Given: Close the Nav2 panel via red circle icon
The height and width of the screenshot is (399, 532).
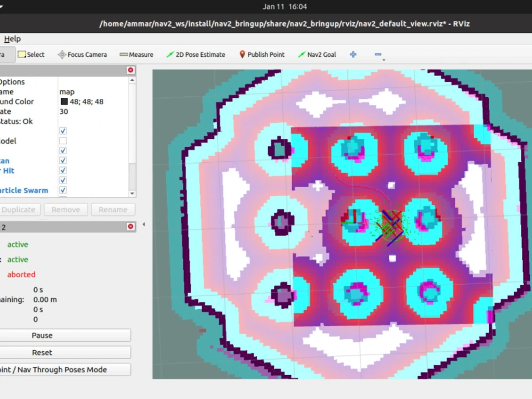Looking at the screenshot, I should (x=130, y=226).
